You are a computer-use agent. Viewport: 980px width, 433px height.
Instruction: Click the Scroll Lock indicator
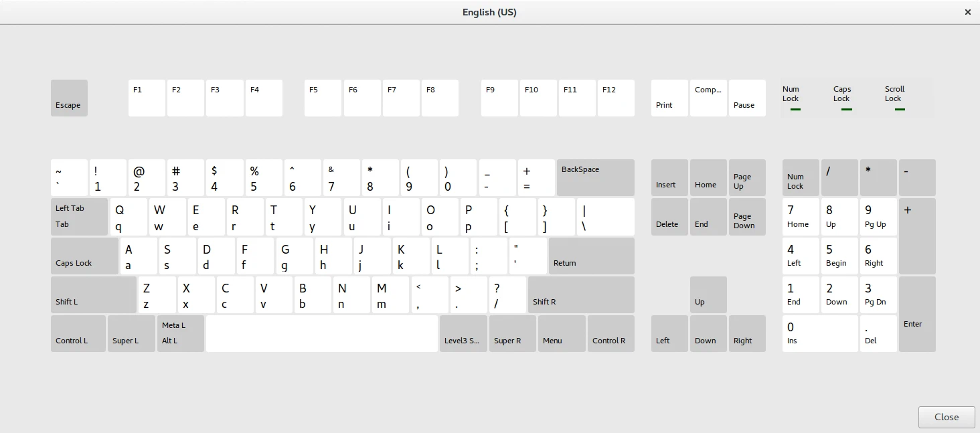coord(895,98)
